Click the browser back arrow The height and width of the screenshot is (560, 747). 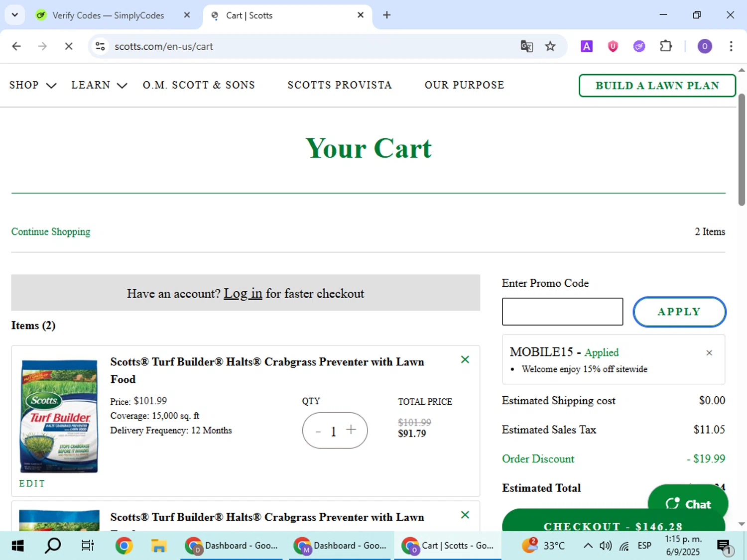(16, 46)
